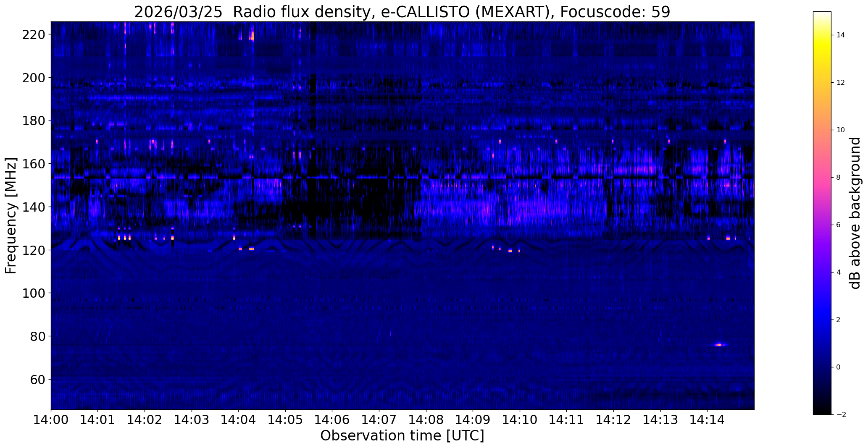Select the 14:09 time tick label
This screenshot has height=448, width=868.
coord(473,419)
